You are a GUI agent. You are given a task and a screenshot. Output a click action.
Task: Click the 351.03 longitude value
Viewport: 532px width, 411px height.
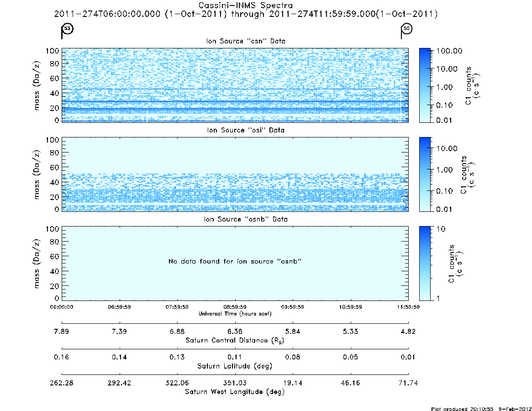coord(235,383)
